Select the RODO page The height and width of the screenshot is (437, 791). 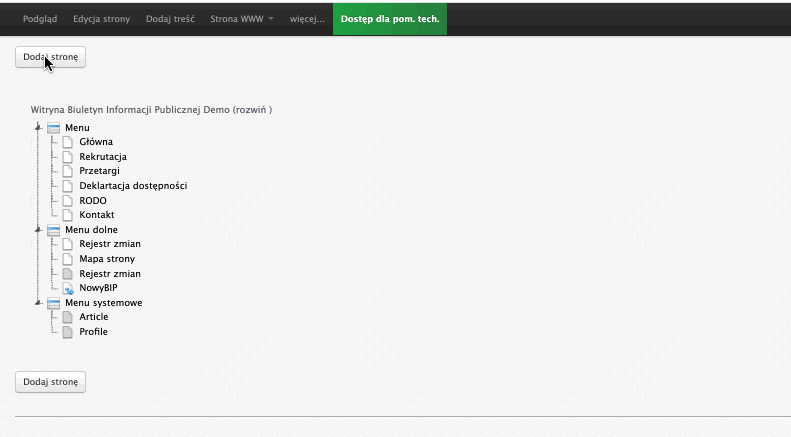point(93,200)
